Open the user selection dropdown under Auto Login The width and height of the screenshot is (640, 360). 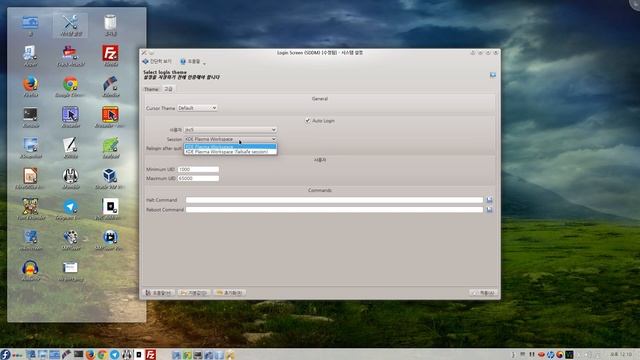[x=230, y=130]
